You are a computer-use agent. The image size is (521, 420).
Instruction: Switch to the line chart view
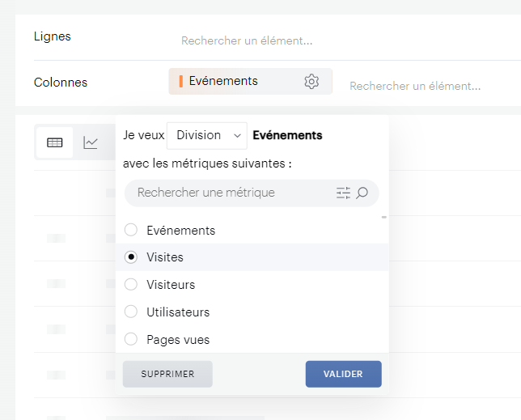pos(91,143)
